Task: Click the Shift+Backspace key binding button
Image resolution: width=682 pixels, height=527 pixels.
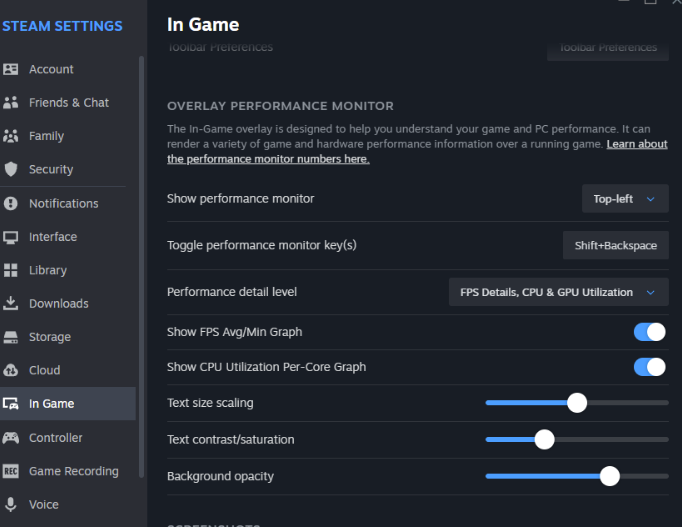Action: tap(615, 246)
